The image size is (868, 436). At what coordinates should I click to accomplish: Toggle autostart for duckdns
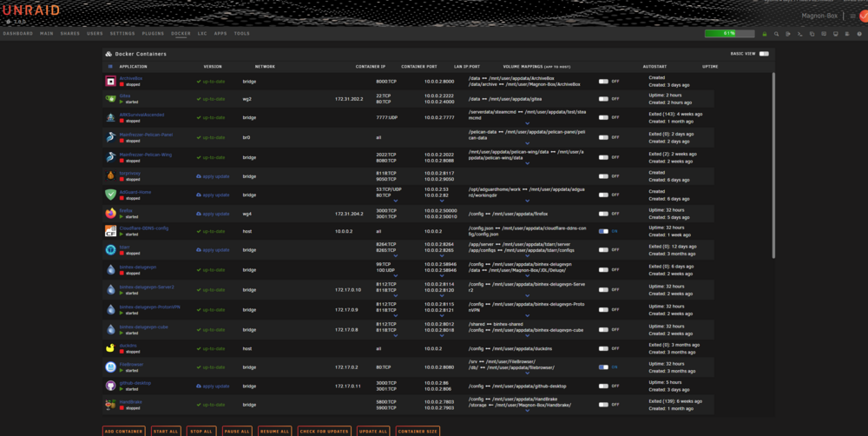[603, 349]
